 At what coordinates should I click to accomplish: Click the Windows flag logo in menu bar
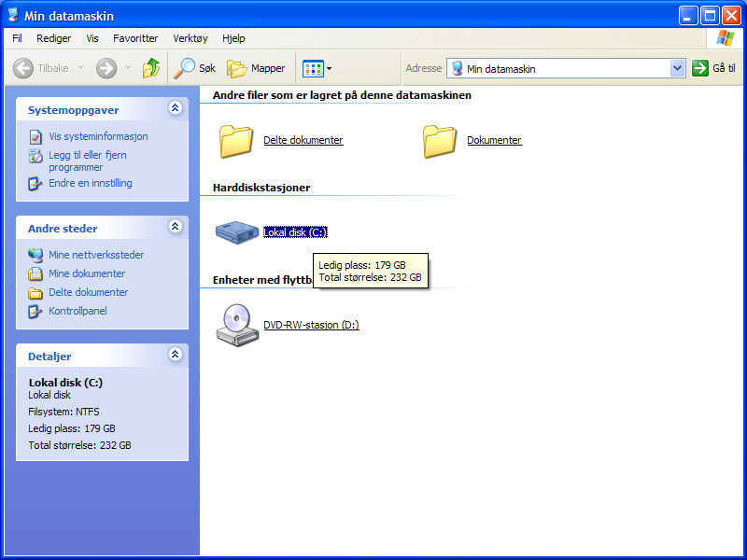point(726,38)
